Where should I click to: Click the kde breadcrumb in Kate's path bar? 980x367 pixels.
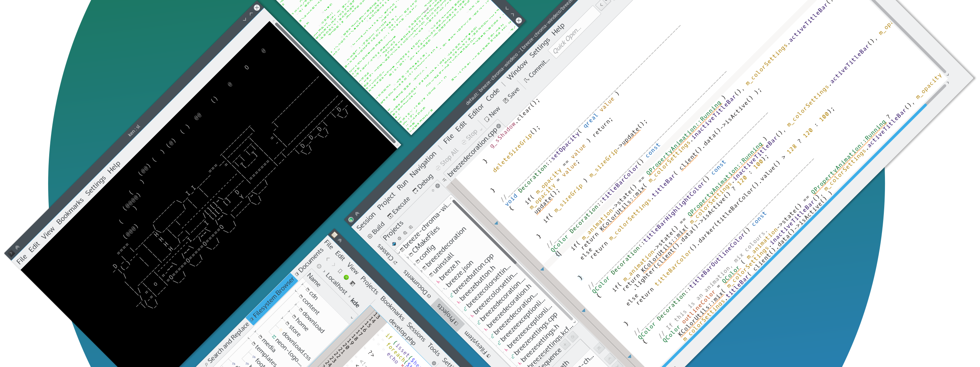(355, 303)
